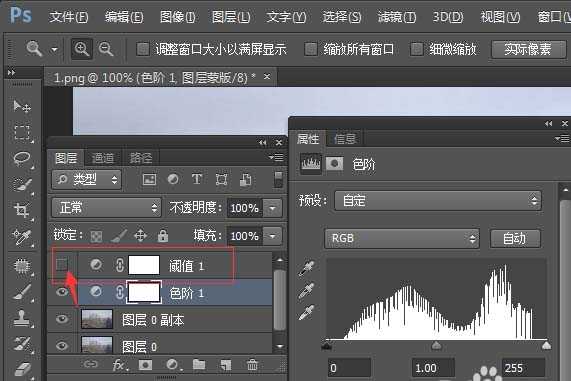Click the Zoom In option icon
The width and height of the screenshot is (571, 381).
tap(81, 48)
